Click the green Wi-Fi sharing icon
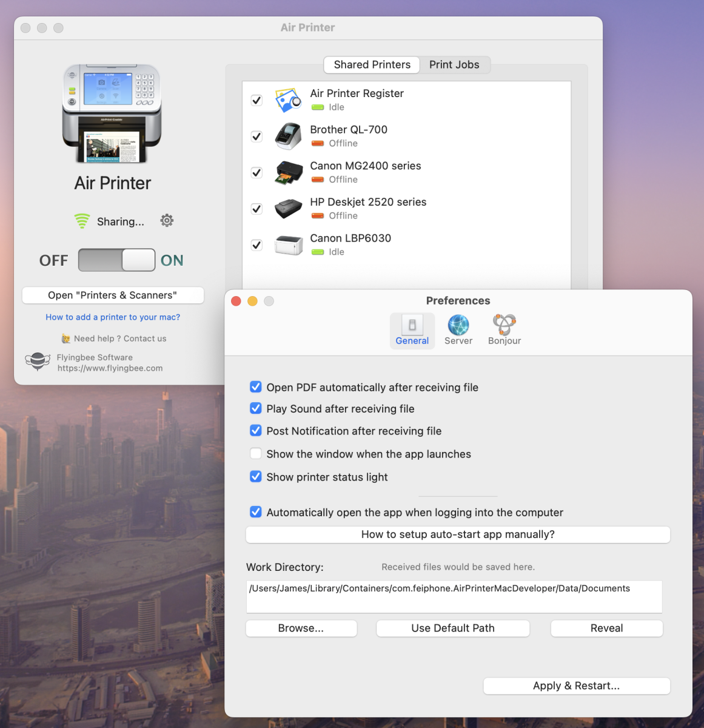 82,221
